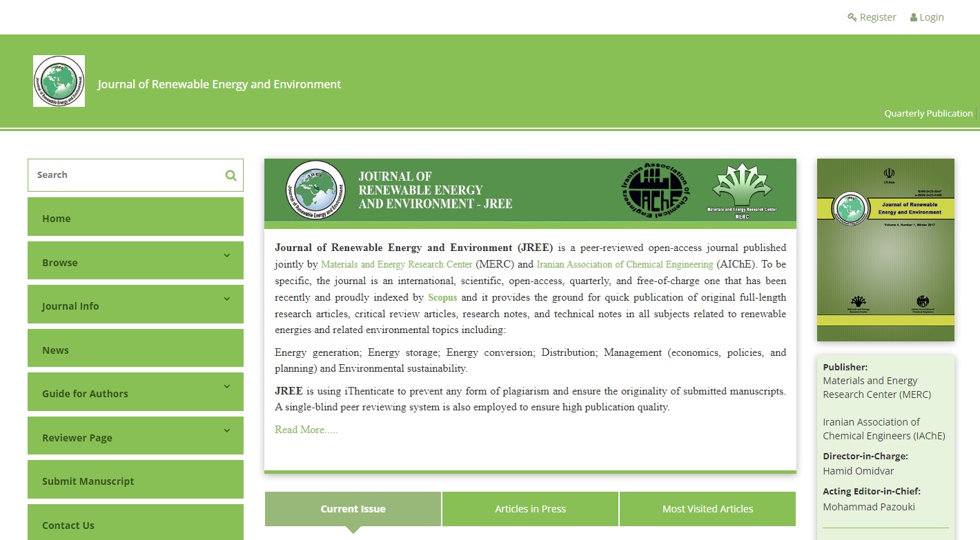Expand the Guide for Authors chevron
Image resolution: width=980 pixels, height=540 pixels.
[x=226, y=387]
